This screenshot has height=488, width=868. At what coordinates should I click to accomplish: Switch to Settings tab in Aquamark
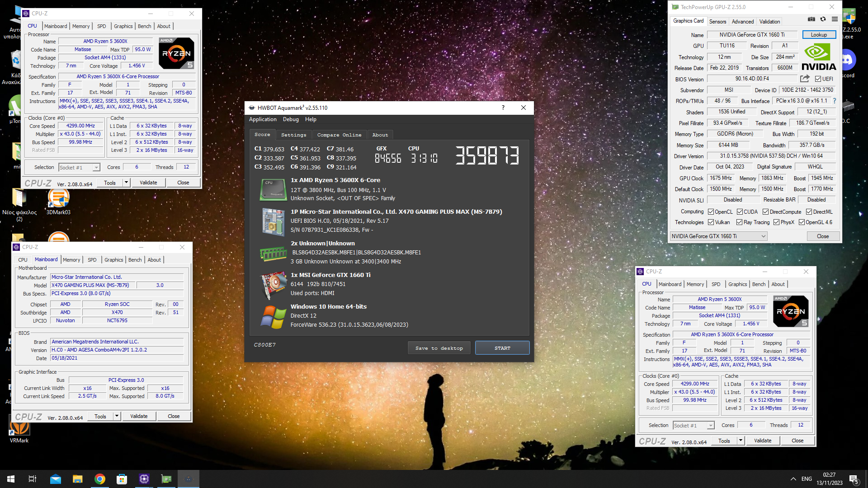293,135
